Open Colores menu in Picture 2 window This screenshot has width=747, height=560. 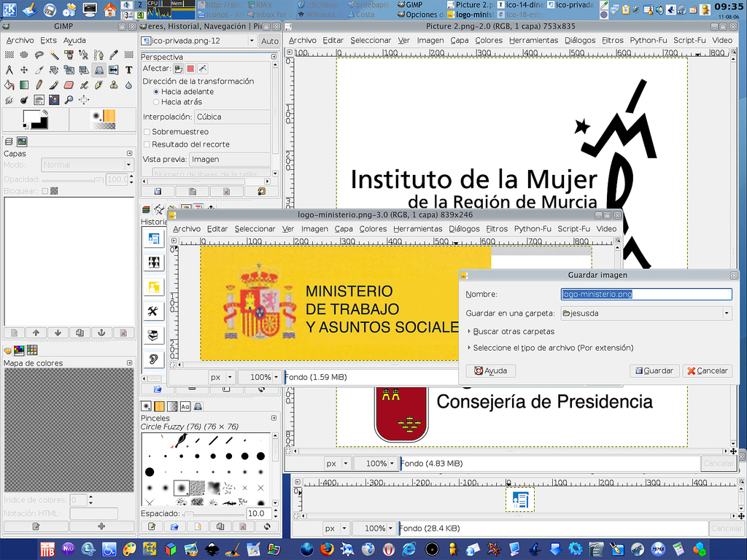[489, 41]
